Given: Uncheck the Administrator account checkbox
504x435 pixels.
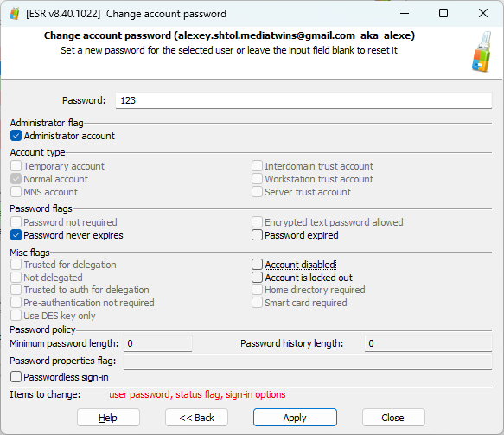Looking at the screenshot, I should 16,136.
